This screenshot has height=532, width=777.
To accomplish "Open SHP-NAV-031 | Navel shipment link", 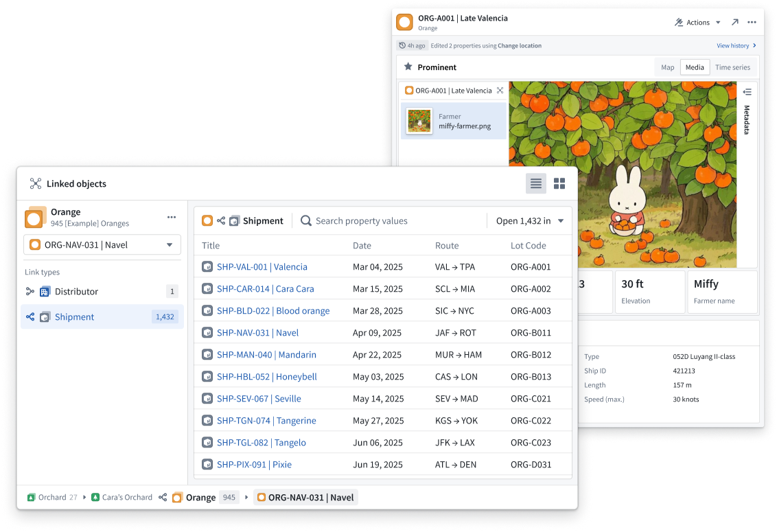I will coord(257,333).
